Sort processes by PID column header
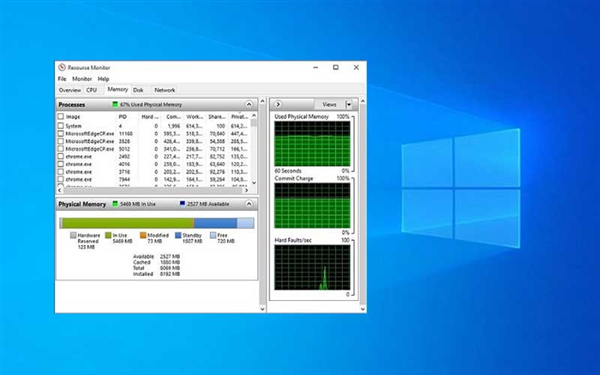 pos(127,117)
